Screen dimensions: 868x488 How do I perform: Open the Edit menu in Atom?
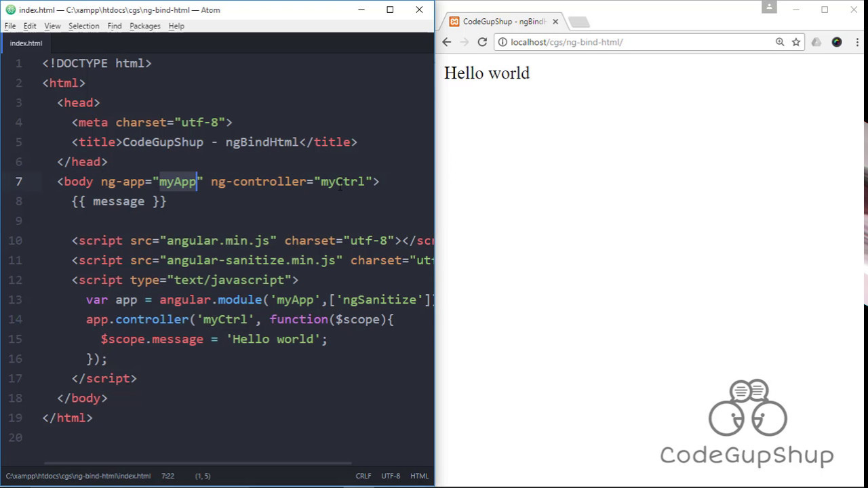[x=30, y=26]
